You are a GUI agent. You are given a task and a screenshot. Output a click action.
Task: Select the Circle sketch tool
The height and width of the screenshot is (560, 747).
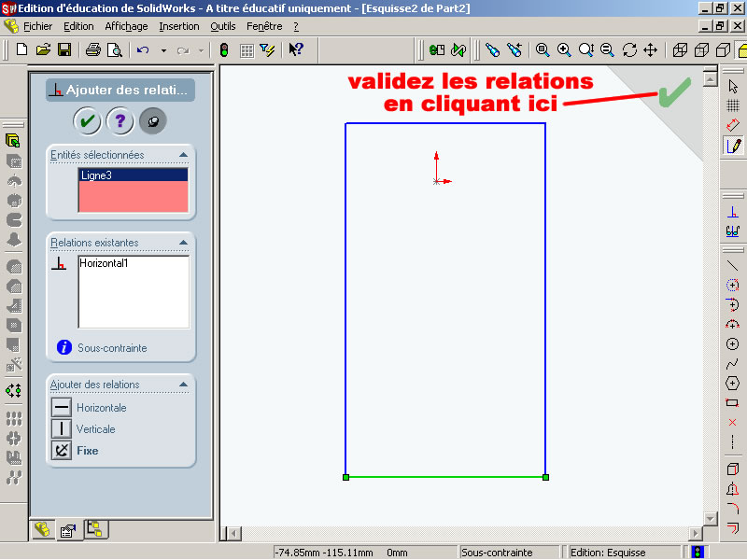[x=732, y=343]
